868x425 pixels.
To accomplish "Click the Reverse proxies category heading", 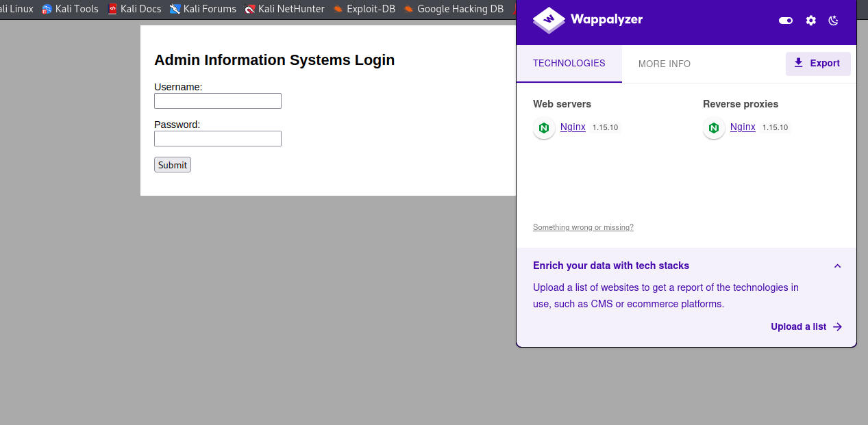I will pyautogui.click(x=741, y=104).
